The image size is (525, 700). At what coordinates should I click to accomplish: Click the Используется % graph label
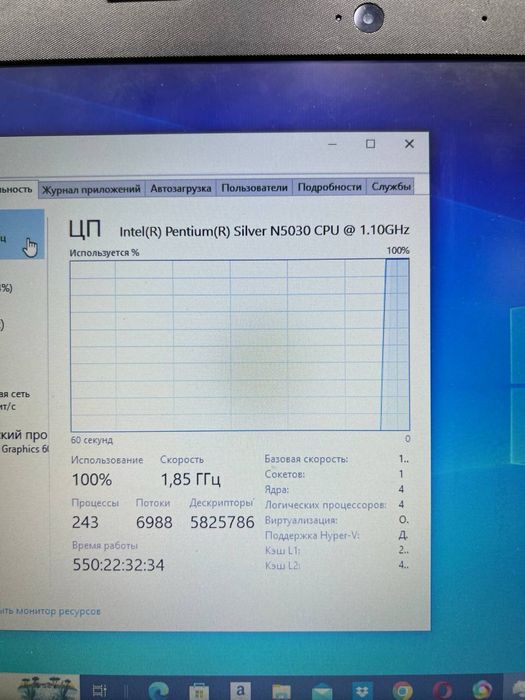(x=104, y=253)
